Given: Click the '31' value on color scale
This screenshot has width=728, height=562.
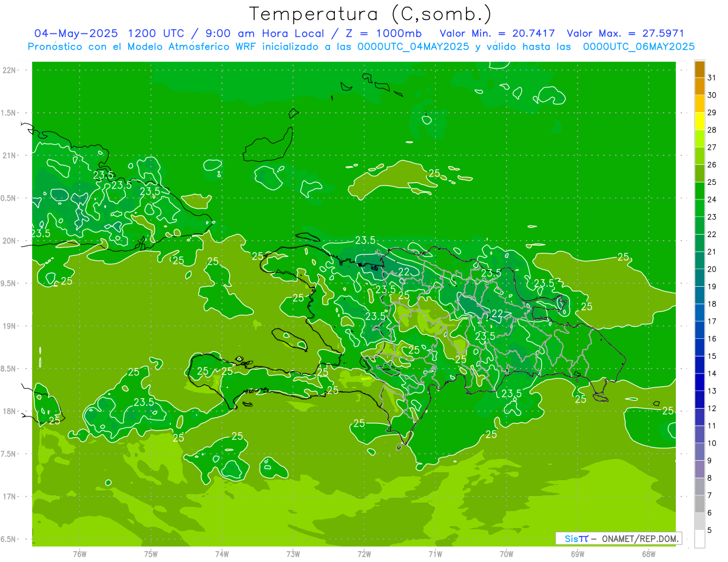Looking at the screenshot, I should click(712, 78).
